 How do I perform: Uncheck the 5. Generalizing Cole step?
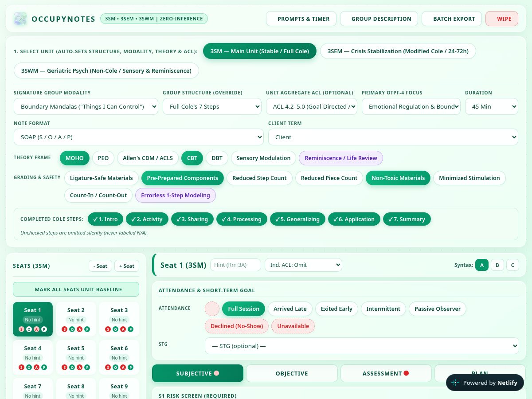point(297,219)
